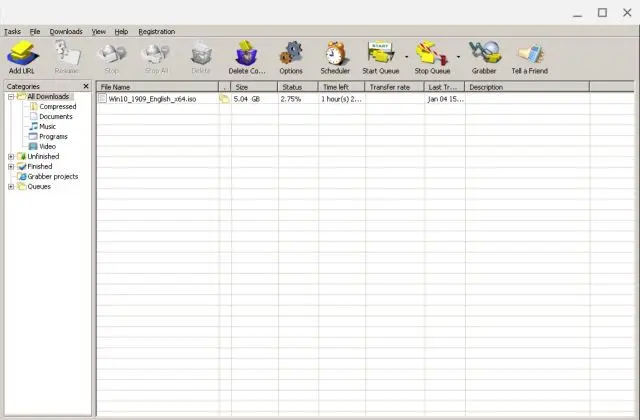640x420 pixels.
Task: Select the Compressed category folder
Action: pos(57,106)
